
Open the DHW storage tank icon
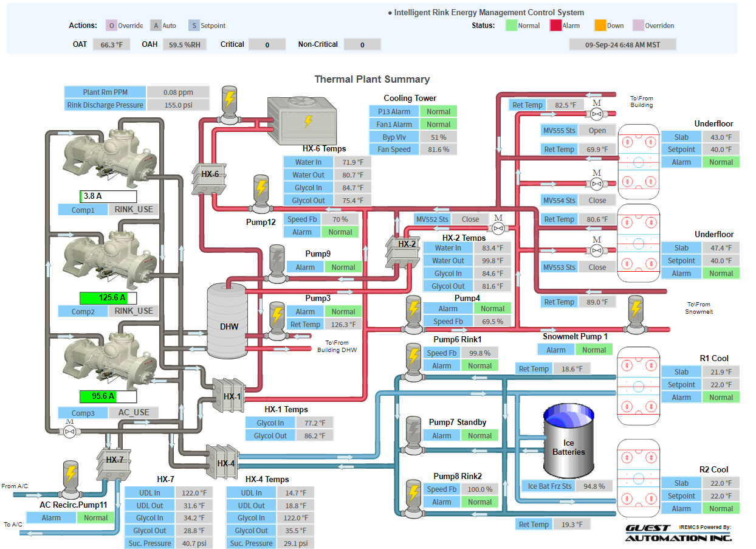pyautogui.click(x=227, y=321)
